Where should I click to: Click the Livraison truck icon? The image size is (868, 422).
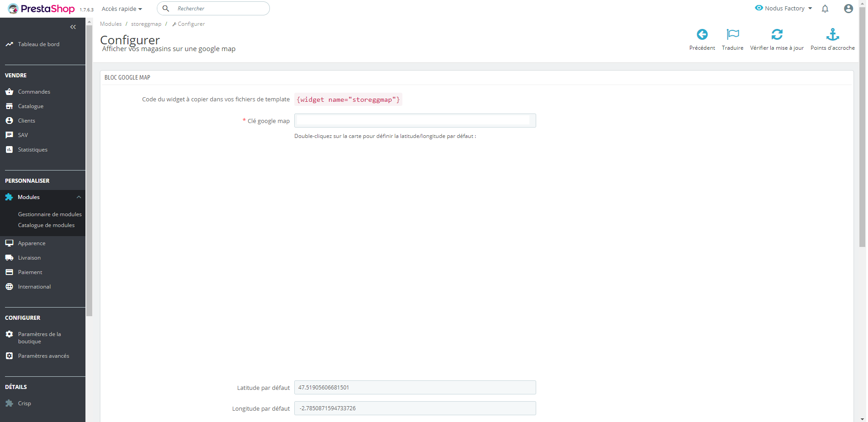click(9, 258)
